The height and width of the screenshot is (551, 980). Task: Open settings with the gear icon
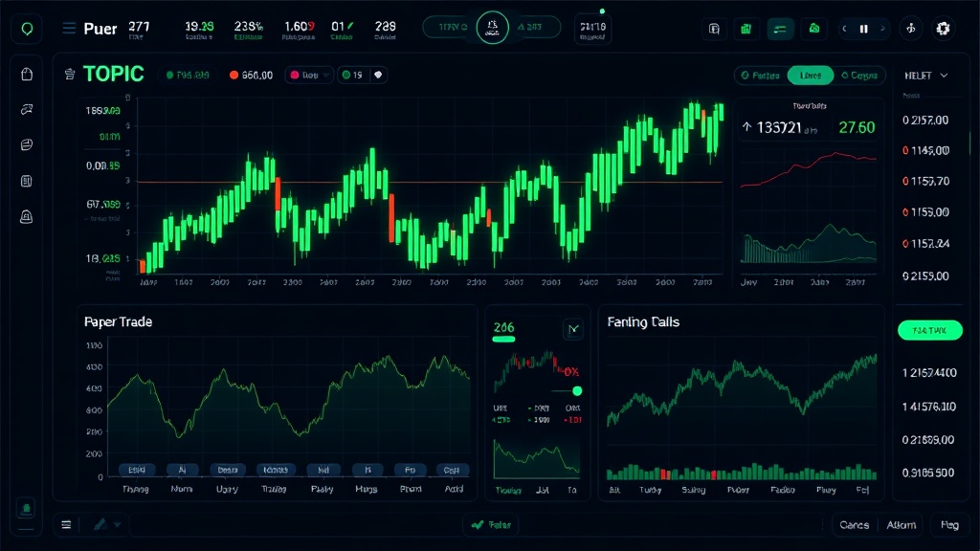[x=943, y=29]
